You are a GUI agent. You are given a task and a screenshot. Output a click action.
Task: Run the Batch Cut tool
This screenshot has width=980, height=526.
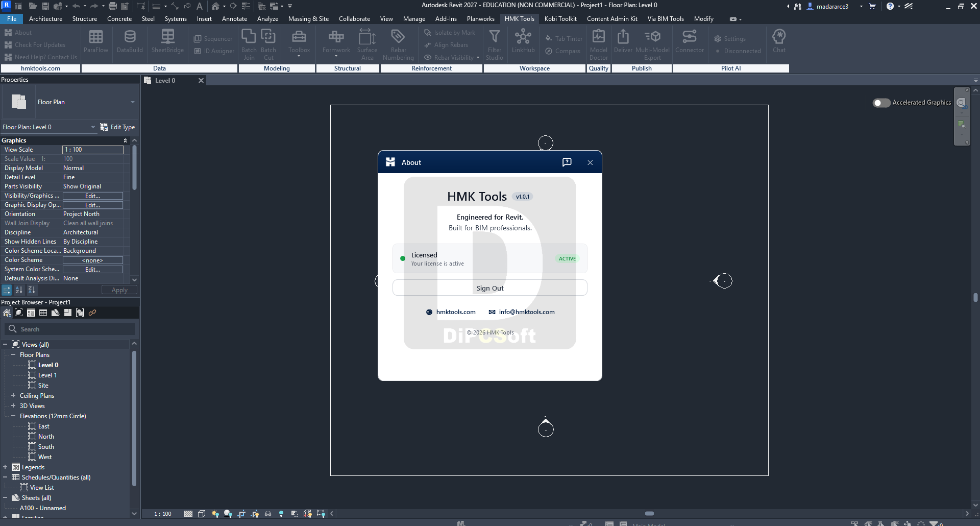[268, 45]
